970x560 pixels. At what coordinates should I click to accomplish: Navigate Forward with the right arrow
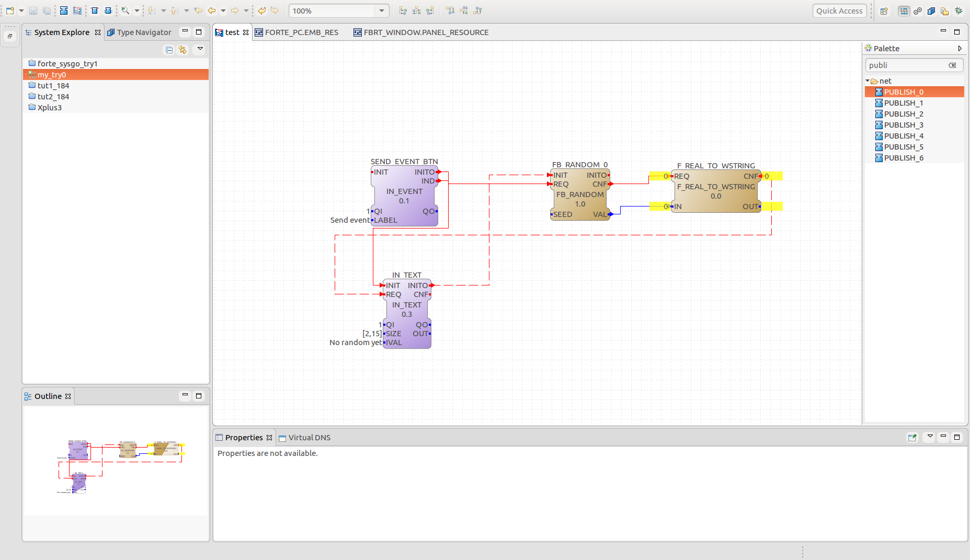pyautogui.click(x=235, y=10)
